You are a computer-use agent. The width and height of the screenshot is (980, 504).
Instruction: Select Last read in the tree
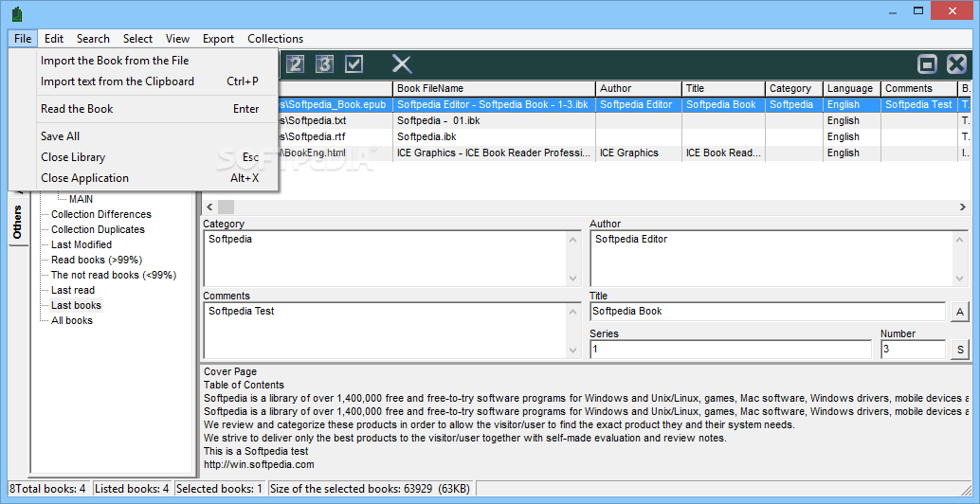coord(72,291)
